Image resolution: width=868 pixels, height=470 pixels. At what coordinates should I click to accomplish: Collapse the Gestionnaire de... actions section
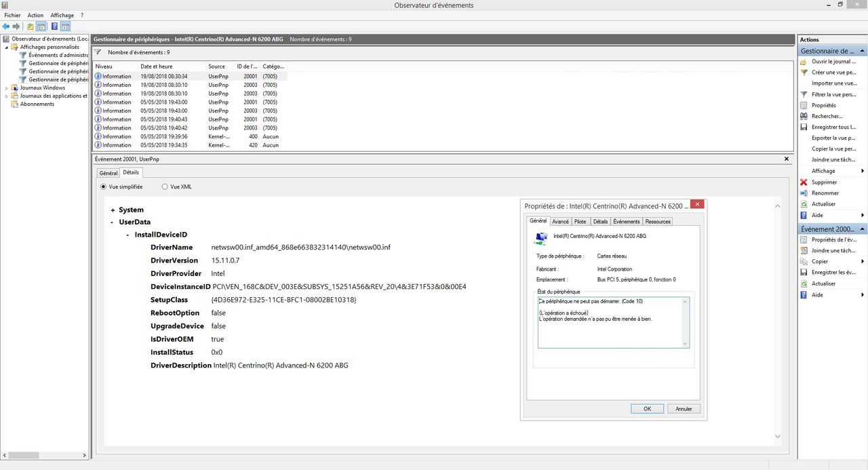coord(863,50)
